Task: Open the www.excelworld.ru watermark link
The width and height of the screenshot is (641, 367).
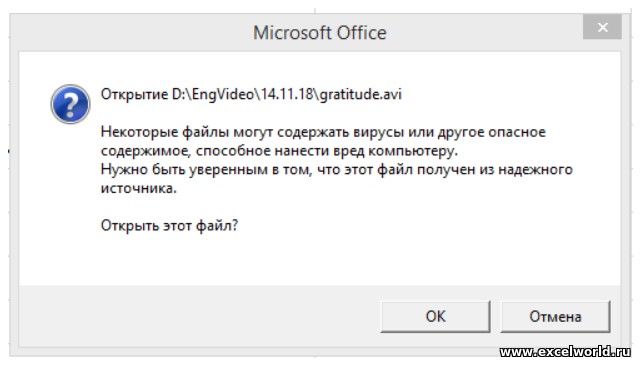Action: [565, 351]
